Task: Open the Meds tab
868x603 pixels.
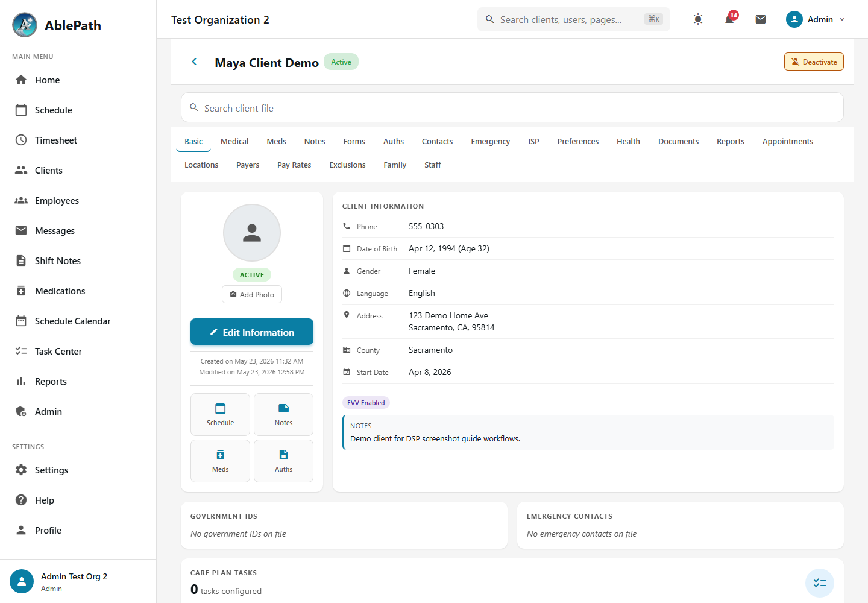Action: [x=277, y=141]
